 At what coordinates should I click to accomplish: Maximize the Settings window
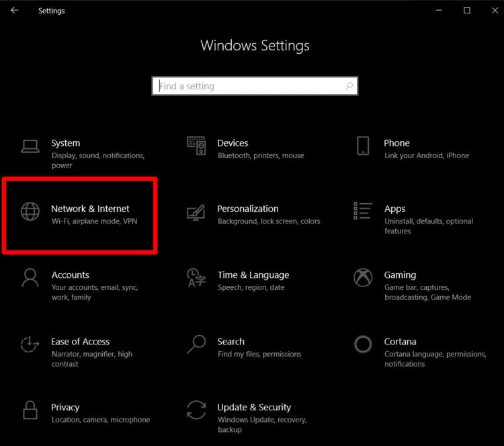(x=467, y=10)
